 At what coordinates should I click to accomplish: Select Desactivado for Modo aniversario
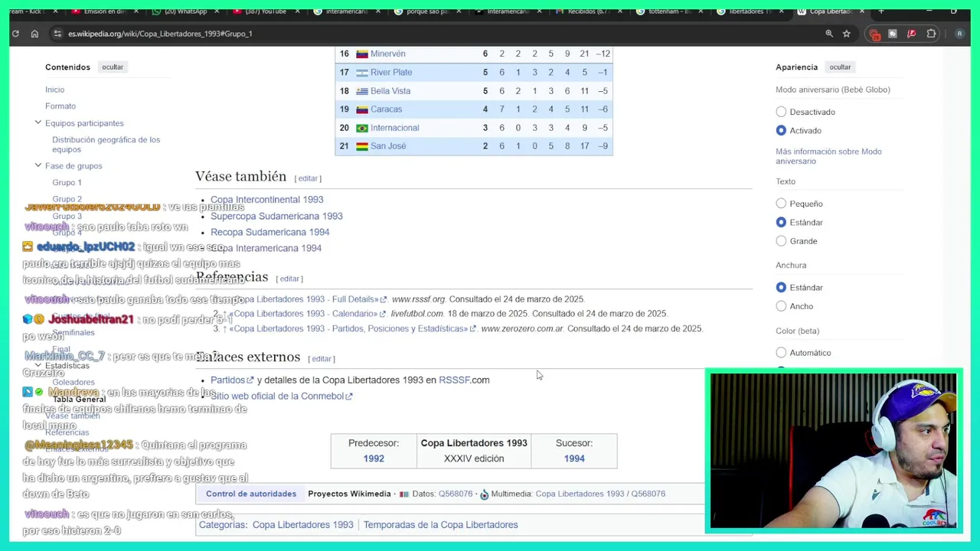781,112
